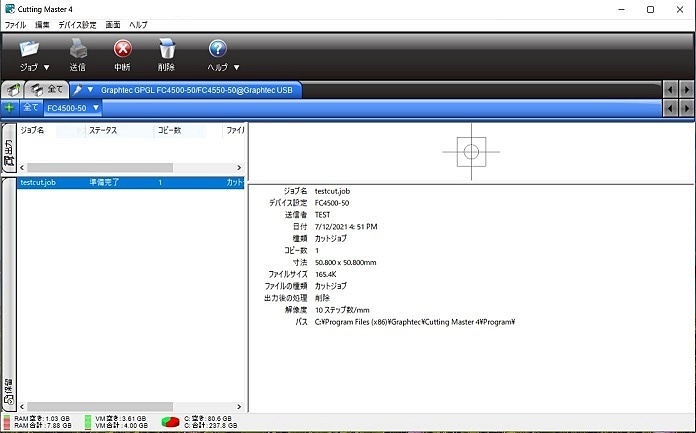This screenshot has width=696, height=433.
Task: Click the RAM usage indicator icon
Action: click(7, 422)
